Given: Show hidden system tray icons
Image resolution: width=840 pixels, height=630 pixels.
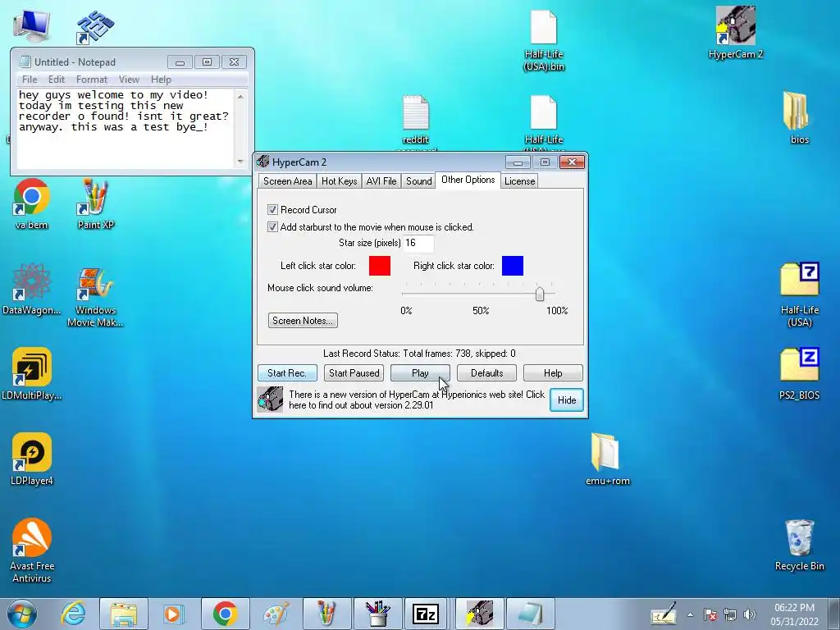Looking at the screenshot, I should point(691,614).
